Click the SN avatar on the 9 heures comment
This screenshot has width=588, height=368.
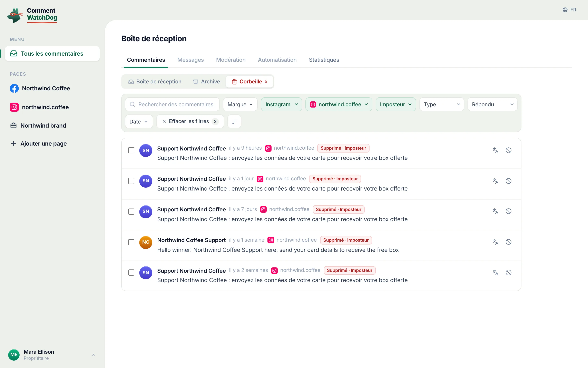pos(146,150)
